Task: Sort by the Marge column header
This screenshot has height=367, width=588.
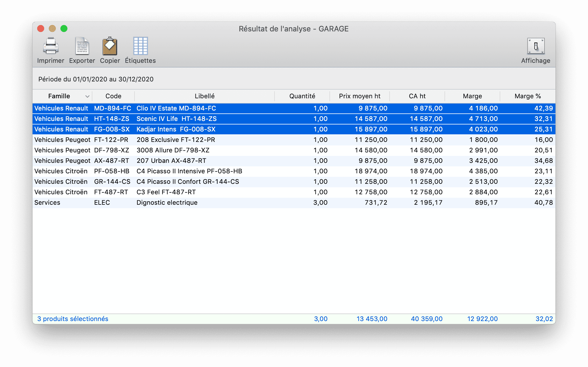Action: (x=472, y=96)
